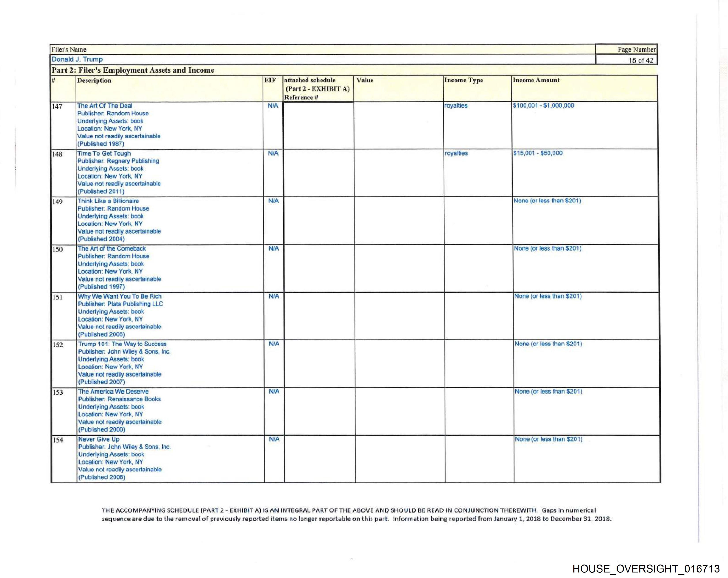Select 'Why We Want You To Be Rich'
Image resolution: width=728 pixels, height=578 pixels.
tap(120, 296)
